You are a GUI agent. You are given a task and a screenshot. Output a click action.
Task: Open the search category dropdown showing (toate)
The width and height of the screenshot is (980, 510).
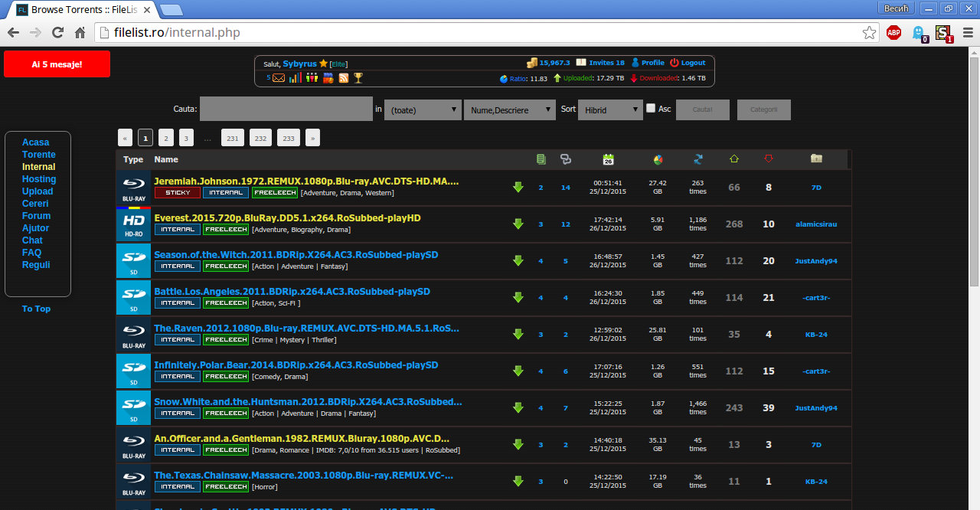point(423,109)
